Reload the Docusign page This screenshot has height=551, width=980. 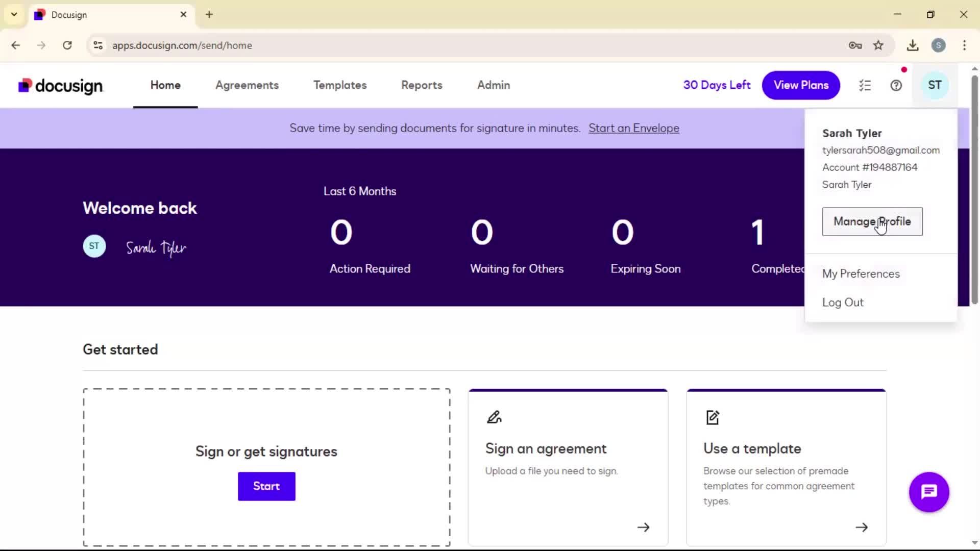coord(67,45)
